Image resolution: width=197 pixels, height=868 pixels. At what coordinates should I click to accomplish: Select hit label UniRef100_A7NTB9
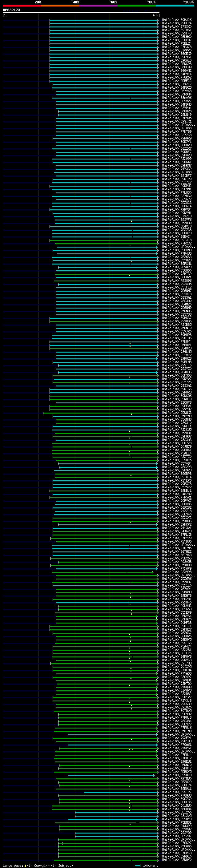(x=177, y=132)
